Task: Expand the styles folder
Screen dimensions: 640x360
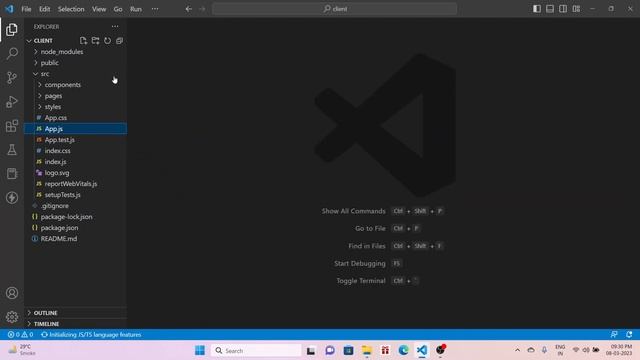Action: point(76,107)
